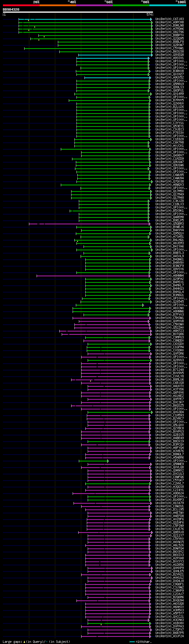This screenshot has width=189, height=644.
Task: Open hit UniRef100_B9RLN8
Action: pos(170,25)
